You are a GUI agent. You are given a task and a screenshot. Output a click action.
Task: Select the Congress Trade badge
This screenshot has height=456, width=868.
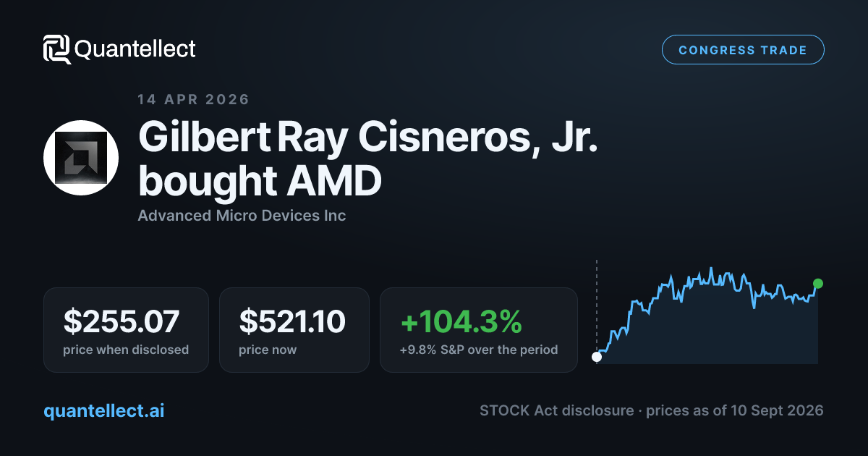pos(743,50)
